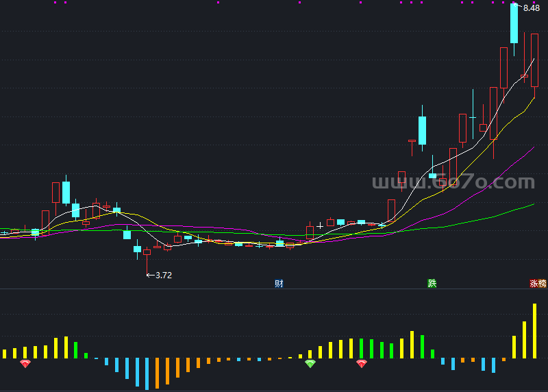Viewport: 548px width, 392px height.
Task: Click the leftmost red diamond signal icon
Action: pyautogui.click(x=25, y=364)
